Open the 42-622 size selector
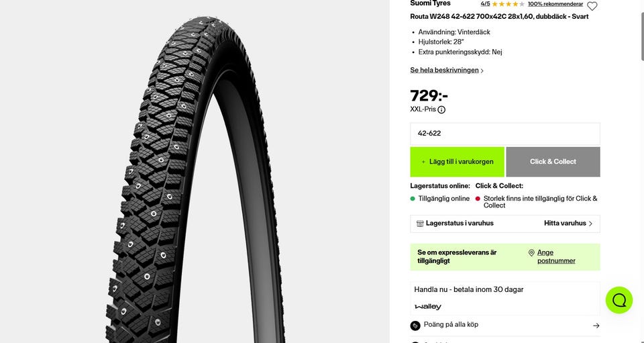This screenshot has width=644, height=343. (x=504, y=134)
